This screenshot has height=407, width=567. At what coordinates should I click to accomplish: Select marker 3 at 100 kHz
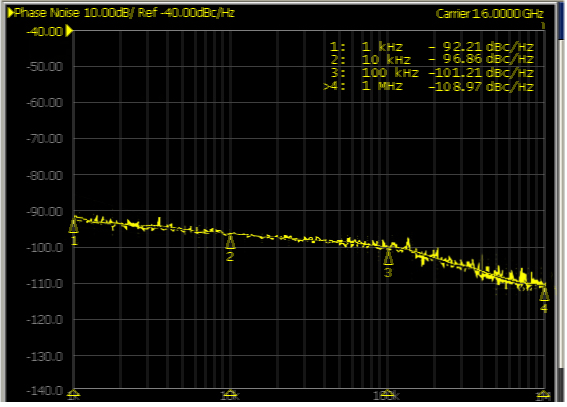pos(388,257)
